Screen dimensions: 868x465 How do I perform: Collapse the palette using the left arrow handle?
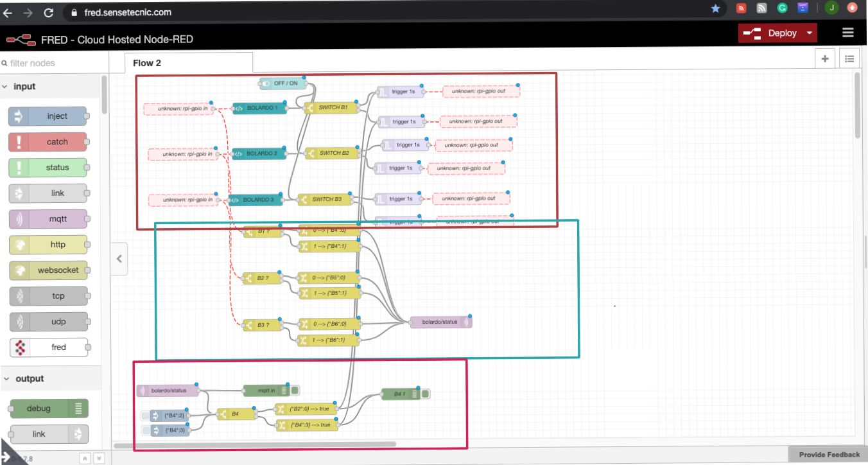click(119, 258)
